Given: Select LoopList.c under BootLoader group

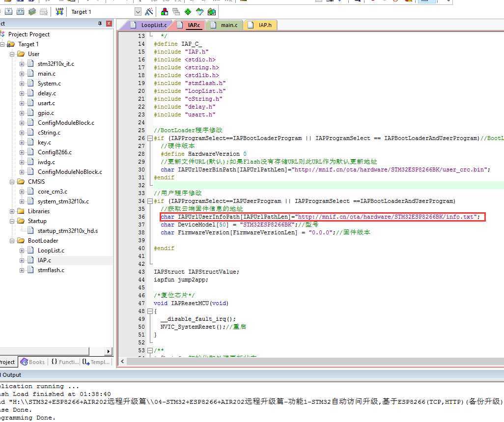Looking at the screenshot, I should (51, 251).
